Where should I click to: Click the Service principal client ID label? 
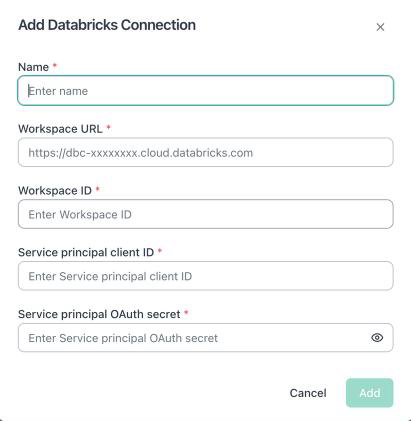point(86,252)
